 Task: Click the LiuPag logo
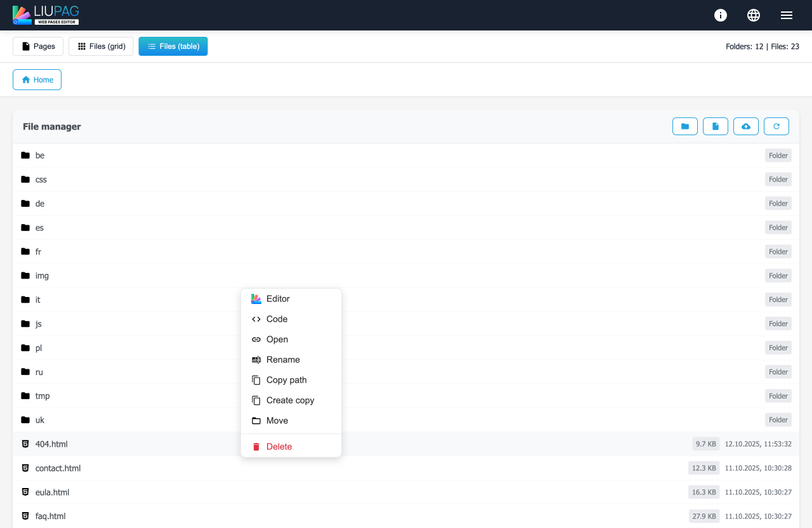46,15
